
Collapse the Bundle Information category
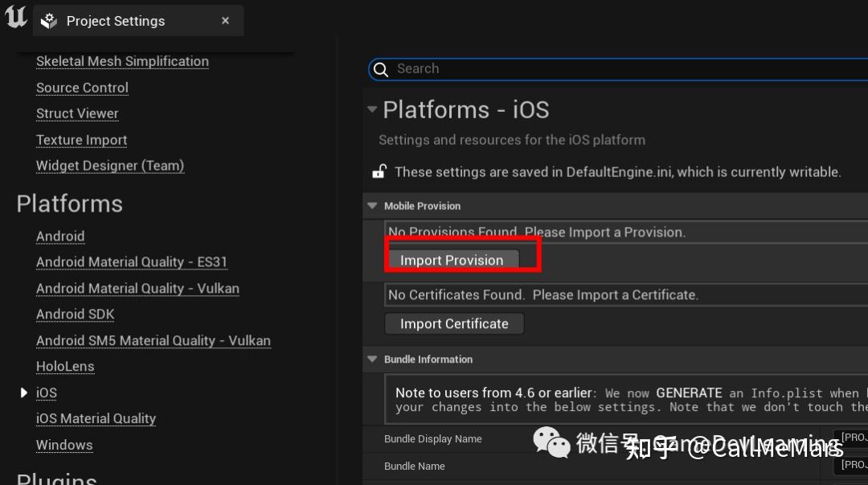pyautogui.click(x=372, y=360)
